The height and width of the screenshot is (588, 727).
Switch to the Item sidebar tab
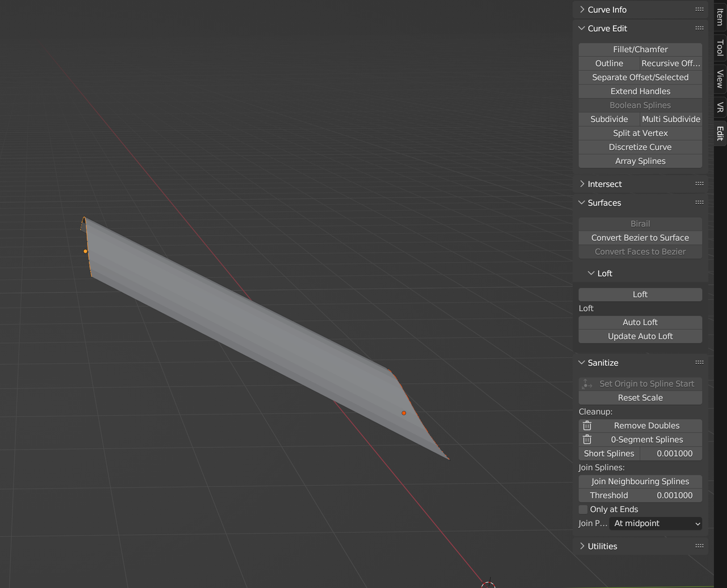click(x=720, y=16)
